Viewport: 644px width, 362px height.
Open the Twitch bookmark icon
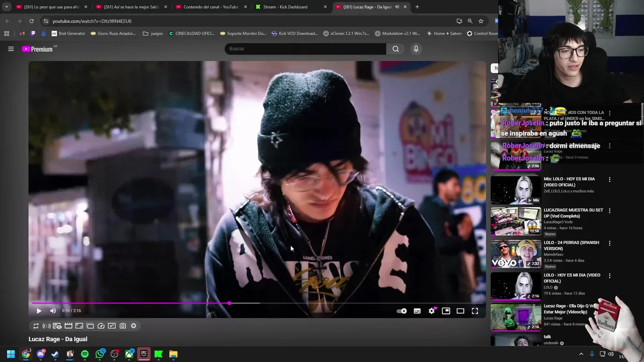(x=33, y=34)
